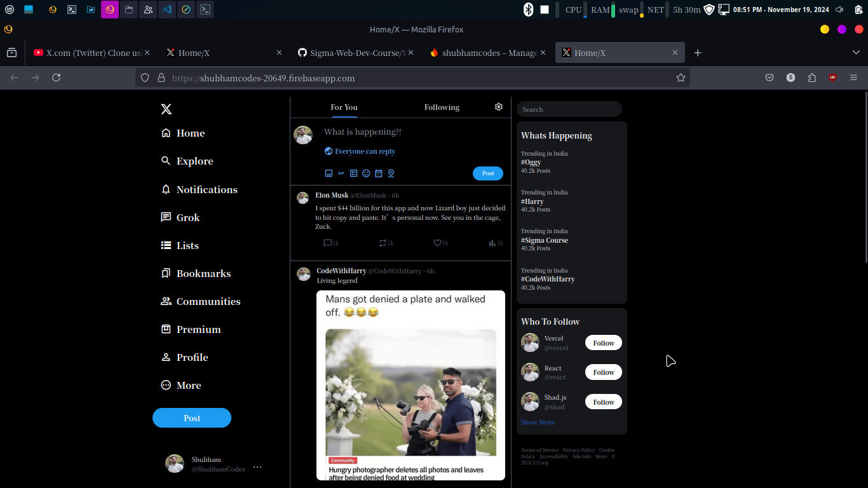Repost Elon Musk's tweet
The height and width of the screenshot is (488, 868).
tap(383, 243)
